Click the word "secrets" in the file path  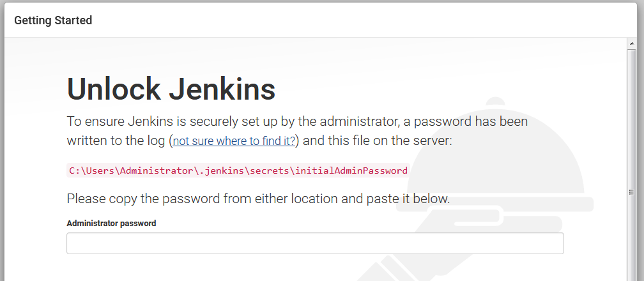(x=270, y=171)
